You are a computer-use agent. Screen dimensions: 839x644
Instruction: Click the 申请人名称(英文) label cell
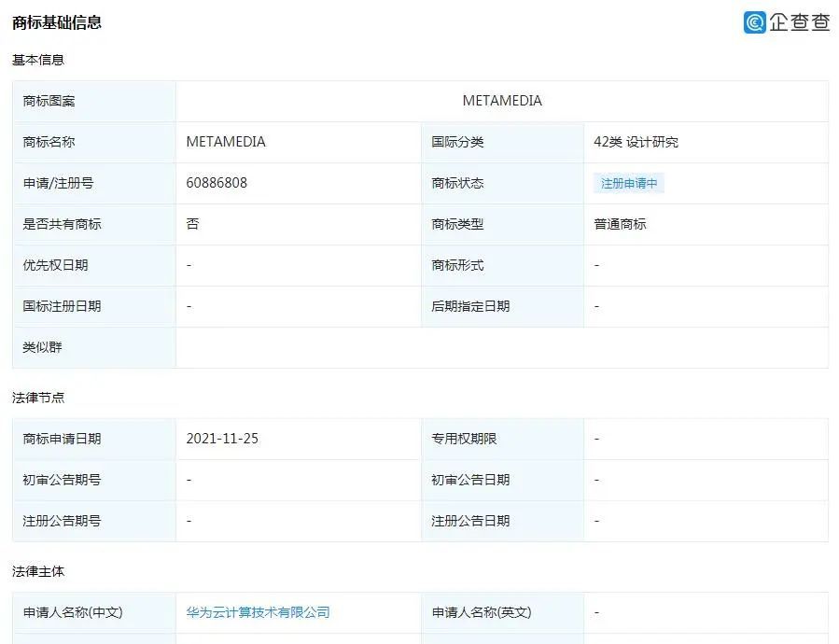click(502, 612)
